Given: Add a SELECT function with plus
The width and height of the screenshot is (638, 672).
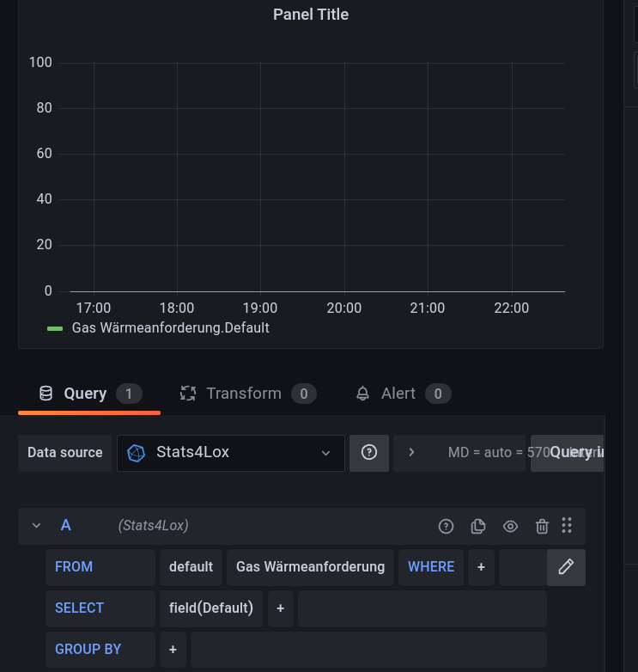Looking at the screenshot, I should (x=280, y=608).
